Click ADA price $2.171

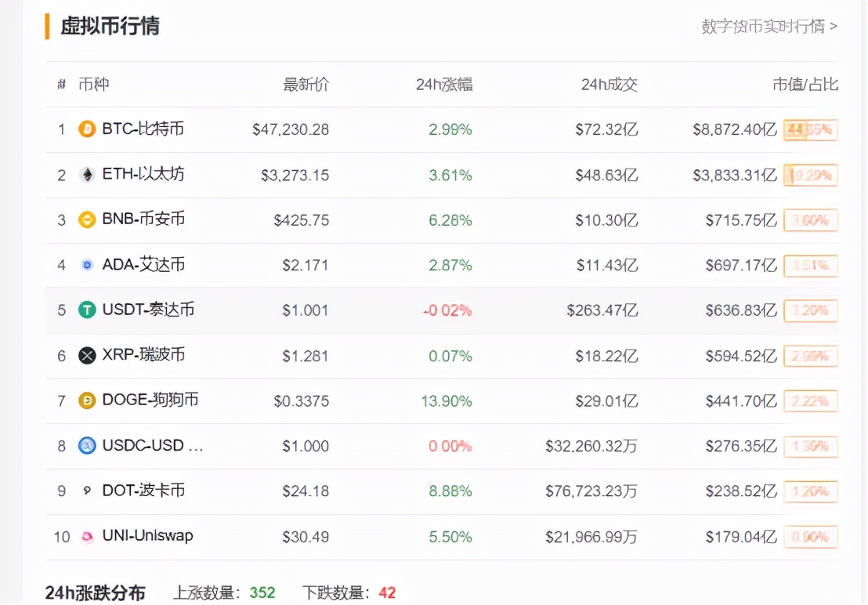306,266
